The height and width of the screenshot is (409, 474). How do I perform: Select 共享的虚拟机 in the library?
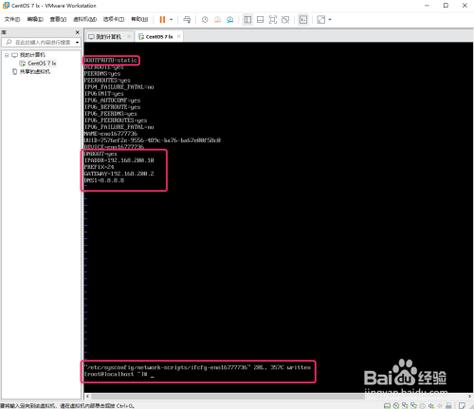[35, 72]
